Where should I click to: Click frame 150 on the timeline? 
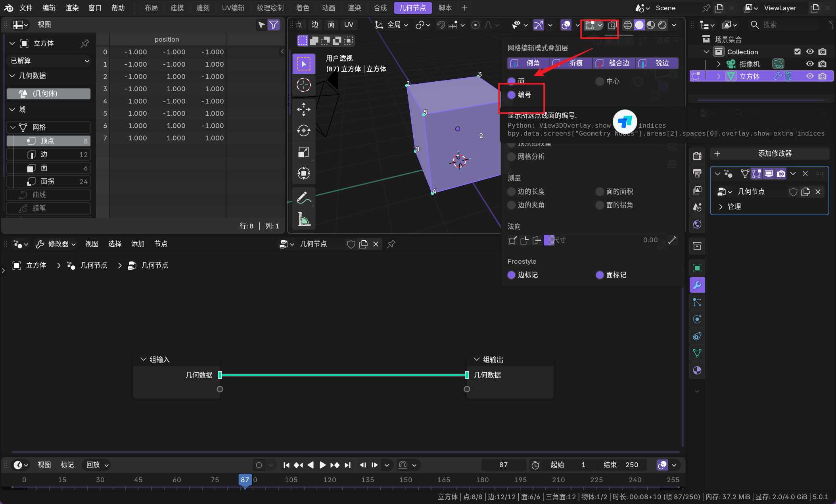click(x=406, y=480)
